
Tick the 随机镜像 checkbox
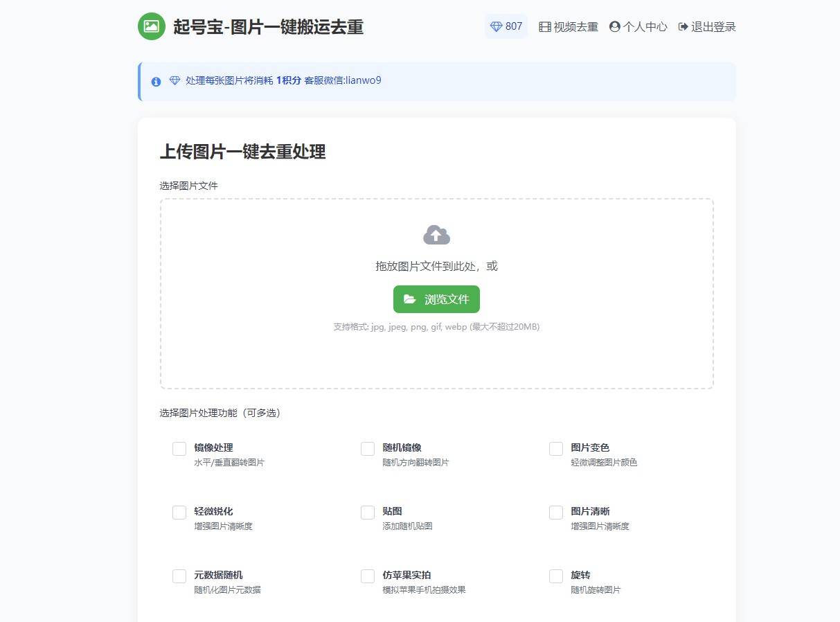(x=368, y=449)
